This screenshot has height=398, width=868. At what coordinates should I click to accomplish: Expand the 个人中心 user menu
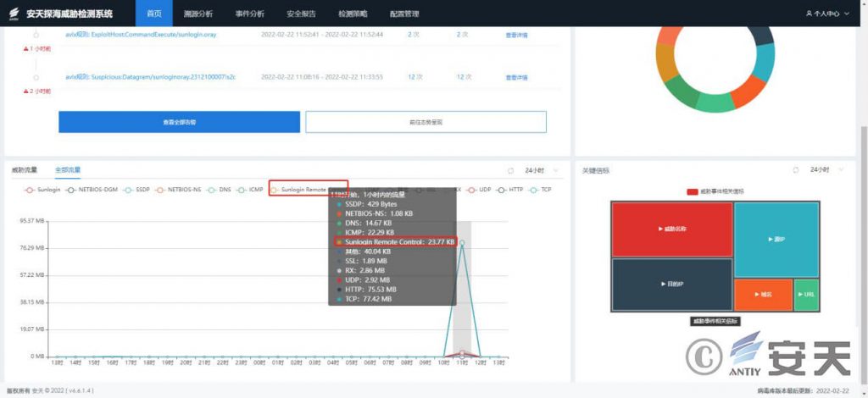(830, 14)
